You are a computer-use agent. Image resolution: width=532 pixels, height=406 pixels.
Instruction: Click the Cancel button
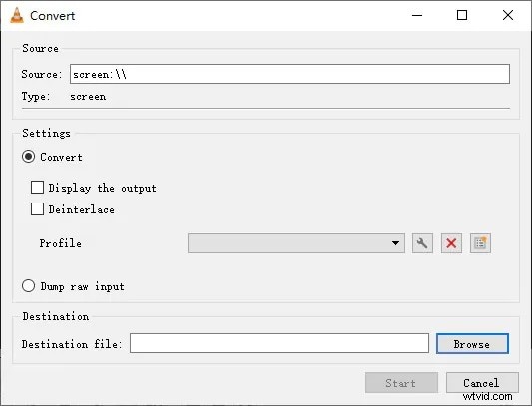tap(482, 383)
